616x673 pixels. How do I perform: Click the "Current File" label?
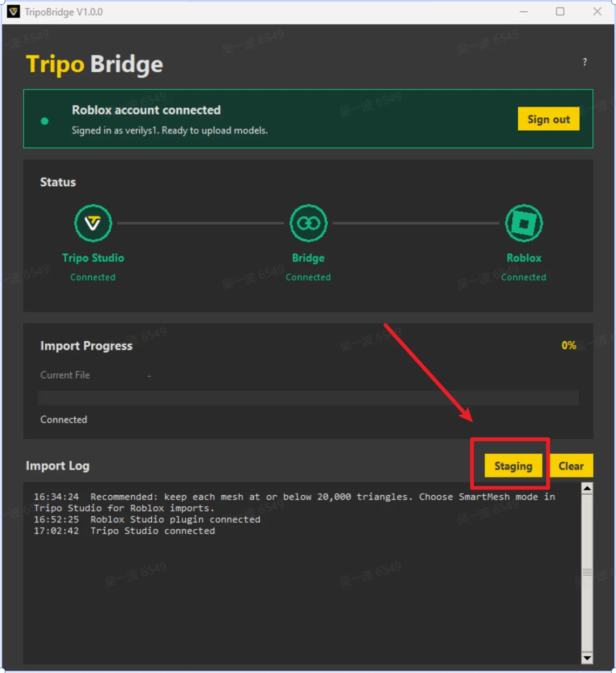pyautogui.click(x=65, y=375)
